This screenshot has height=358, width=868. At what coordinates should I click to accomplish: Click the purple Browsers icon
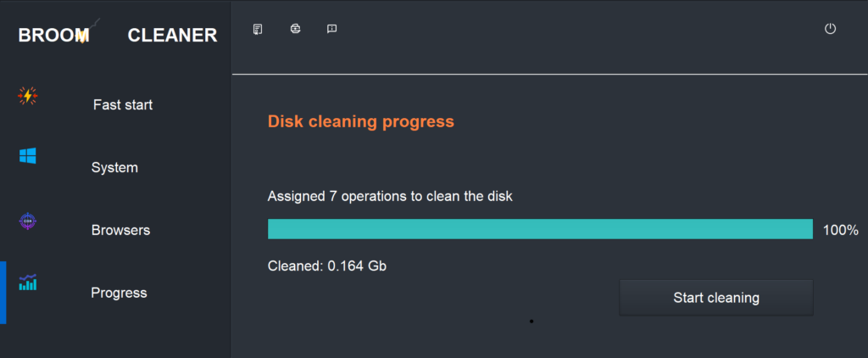pos(27,221)
